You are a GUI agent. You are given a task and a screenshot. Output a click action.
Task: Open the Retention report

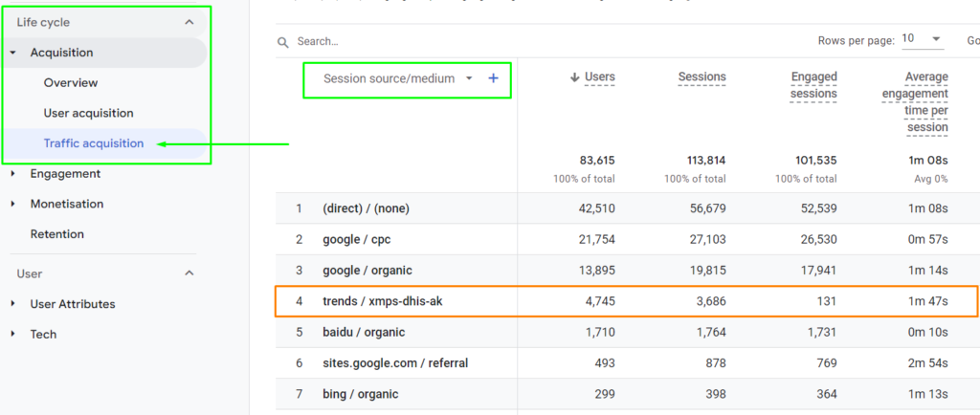56,234
